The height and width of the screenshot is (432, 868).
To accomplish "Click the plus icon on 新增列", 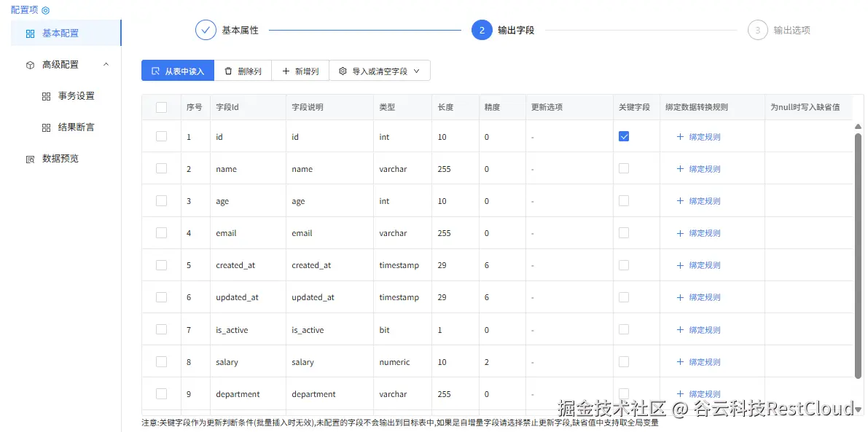I will tap(286, 71).
